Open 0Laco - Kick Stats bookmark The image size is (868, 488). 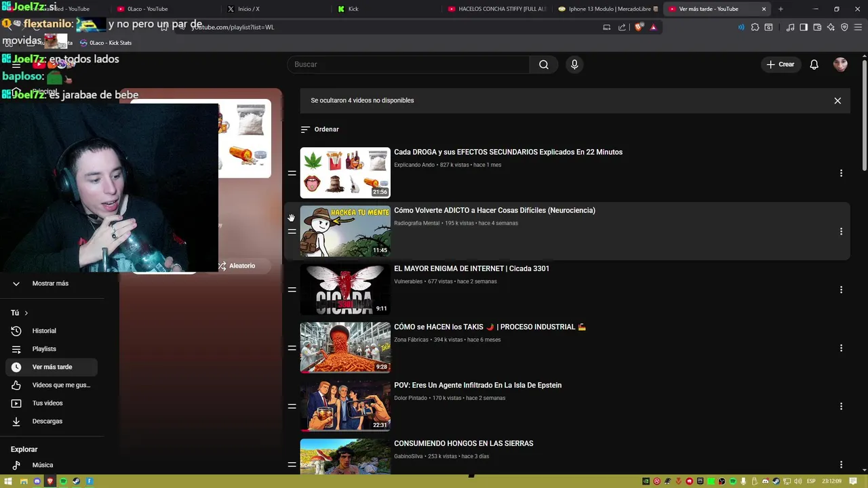click(106, 43)
